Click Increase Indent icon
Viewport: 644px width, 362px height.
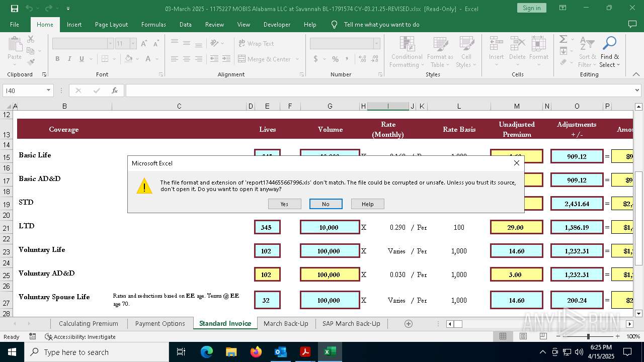(x=226, y=59)
